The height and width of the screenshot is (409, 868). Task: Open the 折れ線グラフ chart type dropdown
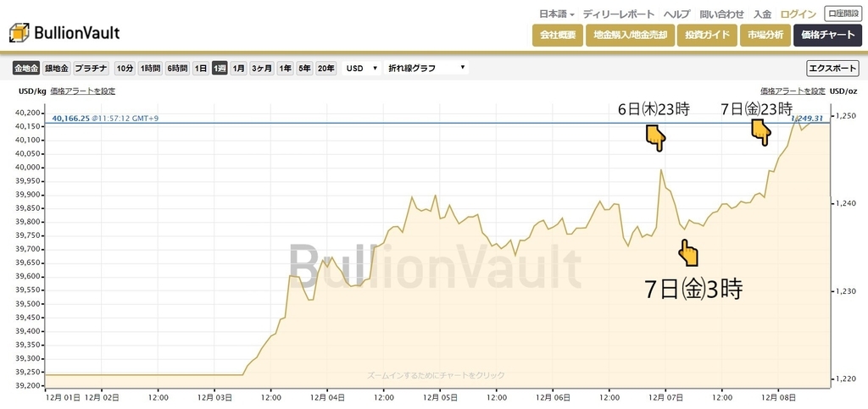426,68
